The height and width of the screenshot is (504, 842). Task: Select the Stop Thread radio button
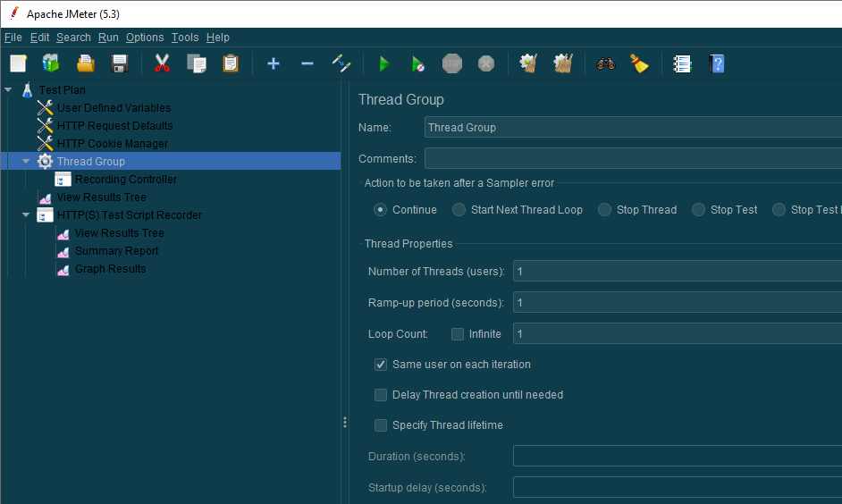tap(604, 209)
